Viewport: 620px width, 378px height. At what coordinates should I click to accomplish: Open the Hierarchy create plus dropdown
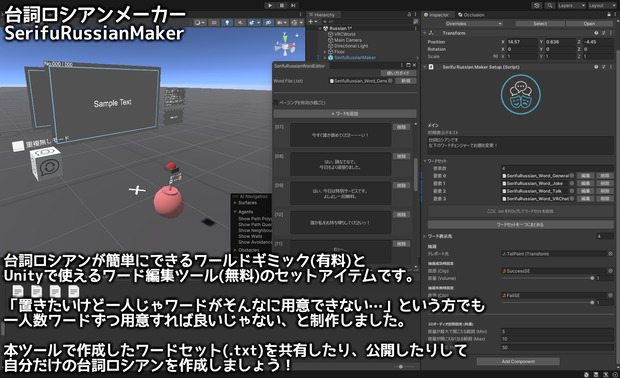click(x=313, y=21)
